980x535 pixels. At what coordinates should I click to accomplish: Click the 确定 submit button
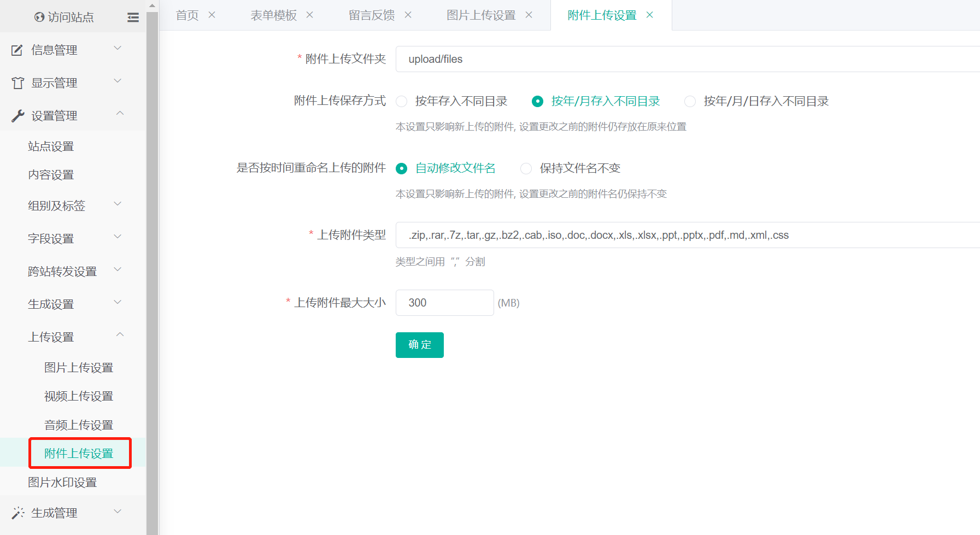[419, 345]
